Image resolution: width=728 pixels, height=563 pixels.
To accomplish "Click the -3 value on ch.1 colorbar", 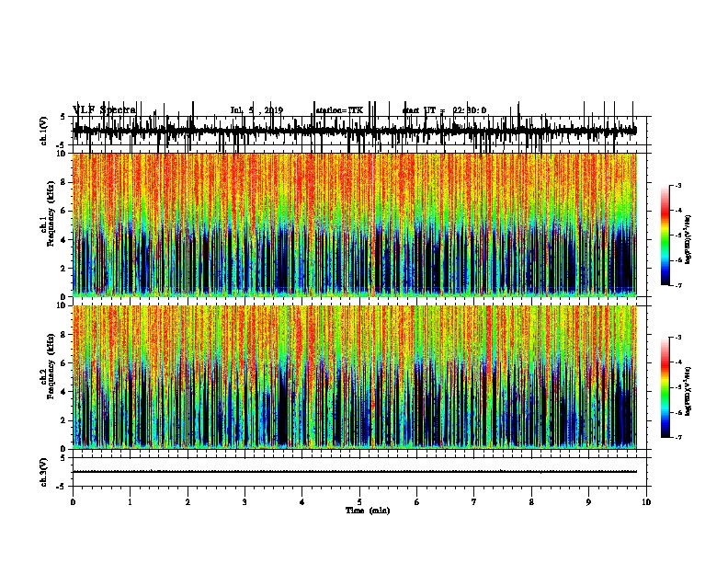I will (678, 186).
